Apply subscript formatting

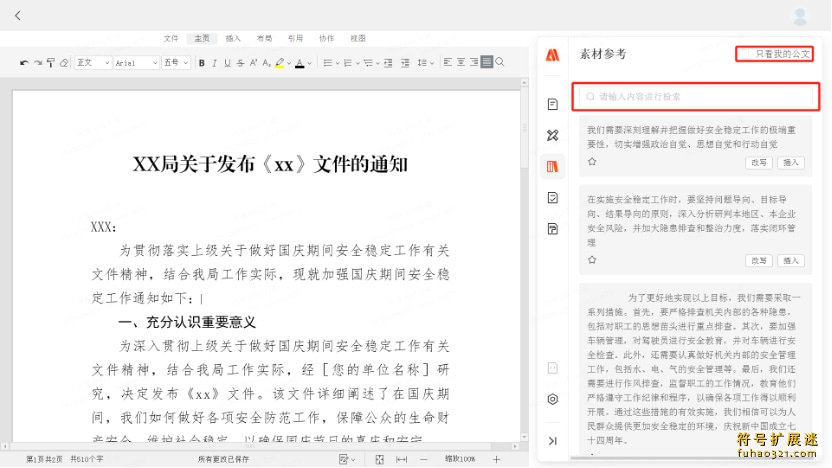[266, 63]
